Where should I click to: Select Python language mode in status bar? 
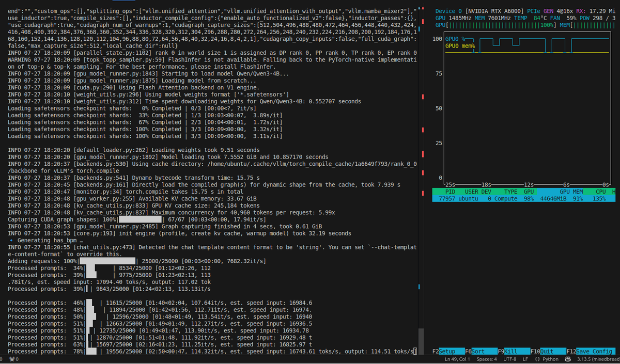point(550,359)
